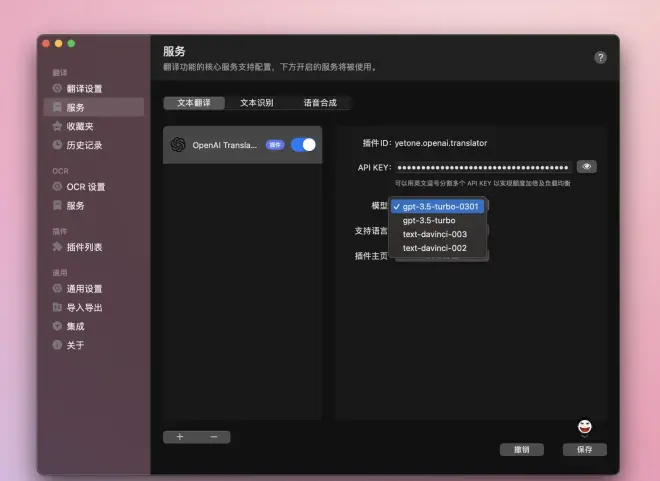Viewport: 660px width, 481px height.
Task: Click the laughing face emoji icon
Action: (585, 427)
